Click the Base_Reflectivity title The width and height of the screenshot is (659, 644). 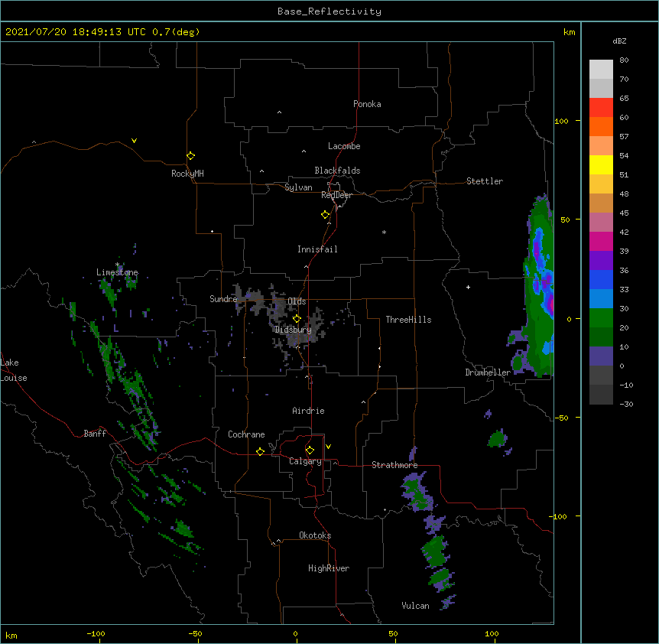point(329,11)
